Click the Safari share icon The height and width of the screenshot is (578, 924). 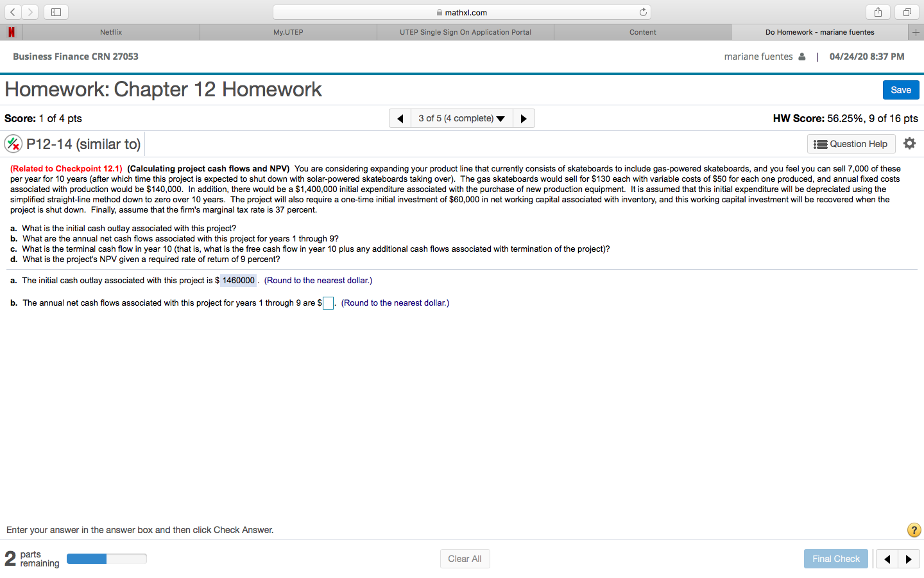[x=878, y=12]
